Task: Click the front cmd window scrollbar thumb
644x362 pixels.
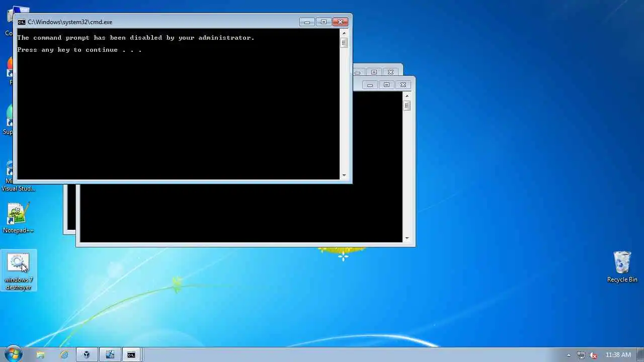Action: coord(344,43)
